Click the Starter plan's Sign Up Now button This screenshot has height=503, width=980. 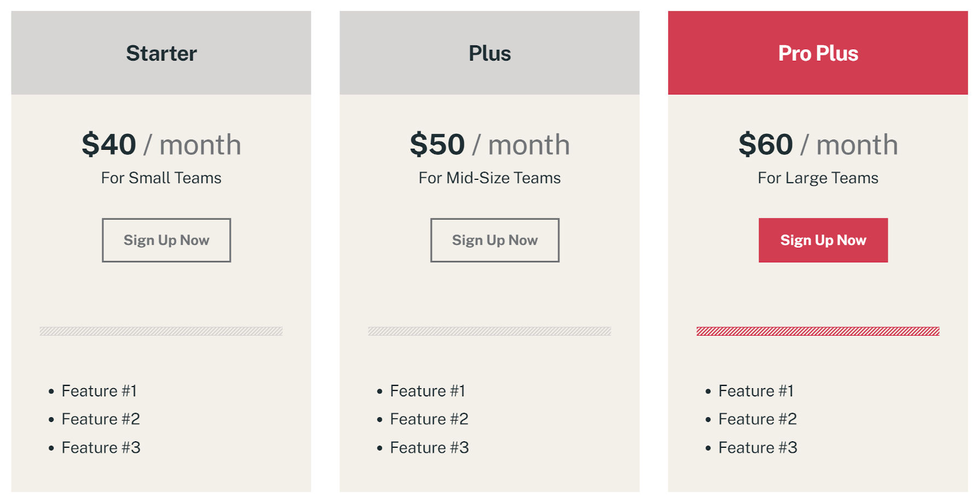[166, 240]
